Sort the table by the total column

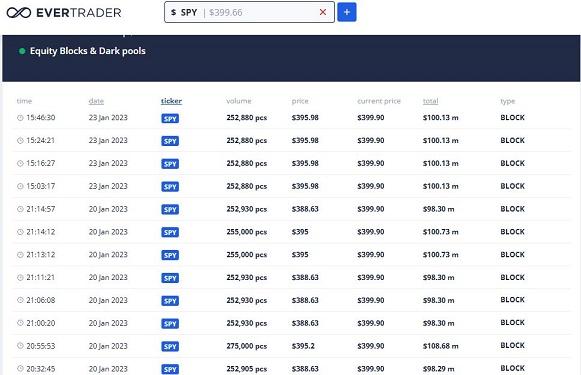(x=431, y=101)
